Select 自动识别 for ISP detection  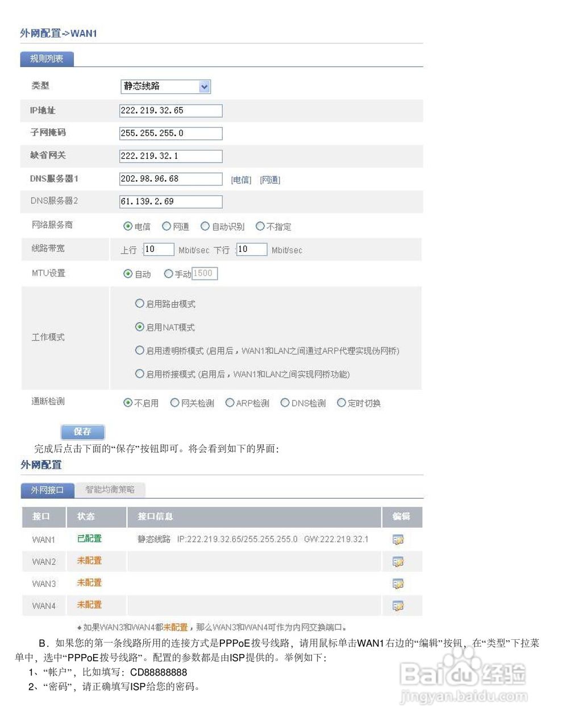click(x=205, y=226)
